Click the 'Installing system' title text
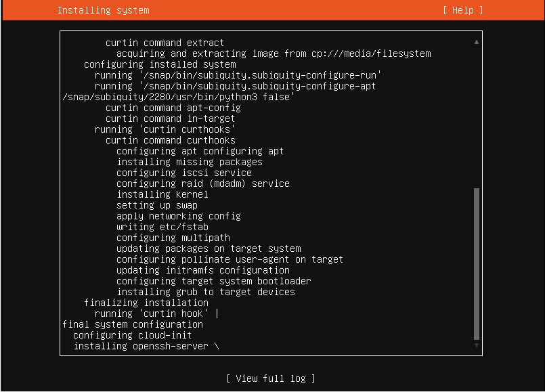Image resolution: width=545 pixels, height=392 pixels. coord(103,10)
